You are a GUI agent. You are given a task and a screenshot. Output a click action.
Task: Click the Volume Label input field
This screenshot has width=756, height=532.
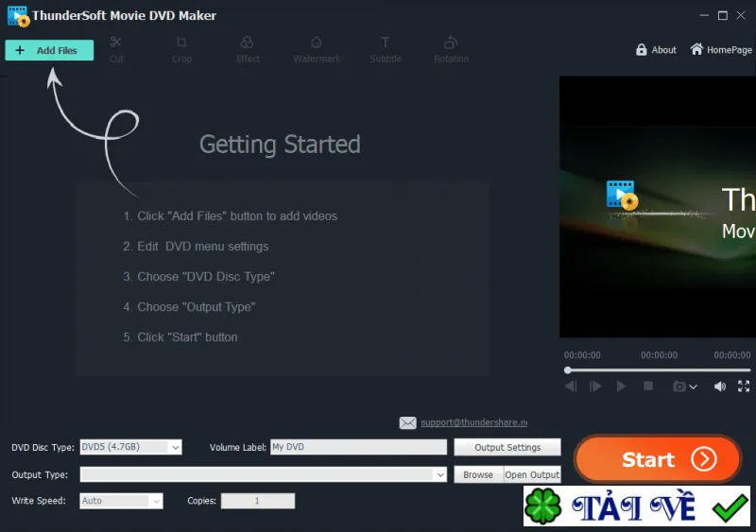pyautogui.click(x=358, y=447)
